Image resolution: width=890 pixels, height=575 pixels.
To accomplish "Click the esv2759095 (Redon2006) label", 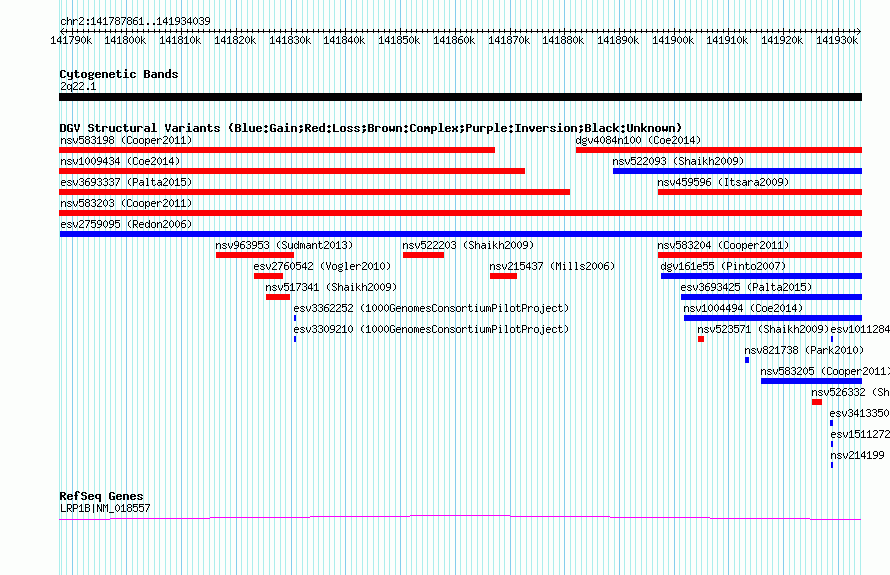I will click(x=126, y=224).
